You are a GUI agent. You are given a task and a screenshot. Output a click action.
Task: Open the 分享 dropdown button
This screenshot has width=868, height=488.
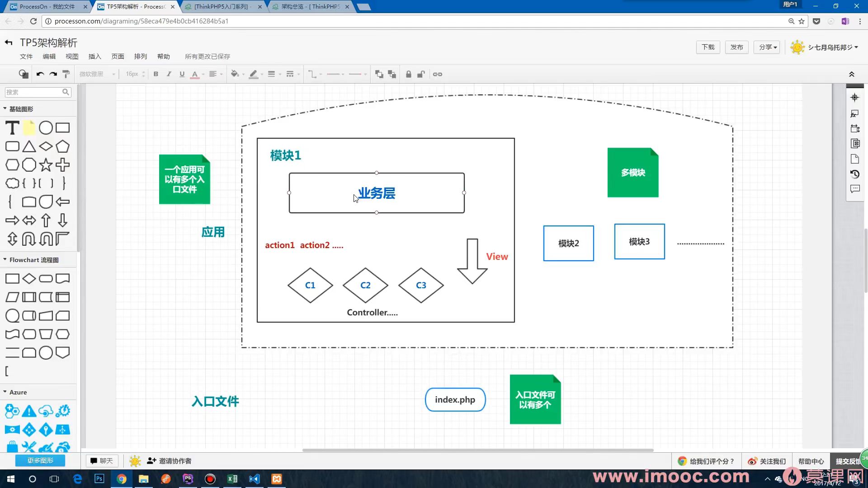tap(767, 47)
